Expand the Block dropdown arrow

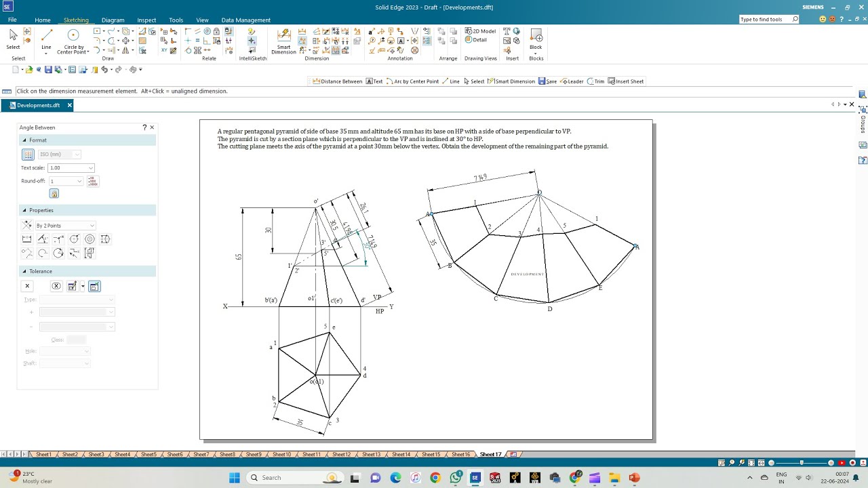(536, 53)
